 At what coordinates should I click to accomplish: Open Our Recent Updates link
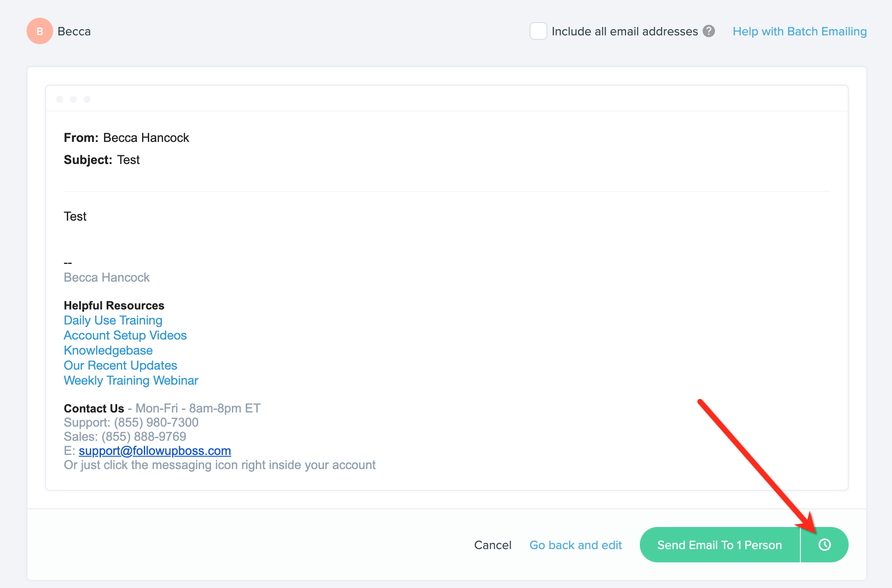tap(120, 366)
